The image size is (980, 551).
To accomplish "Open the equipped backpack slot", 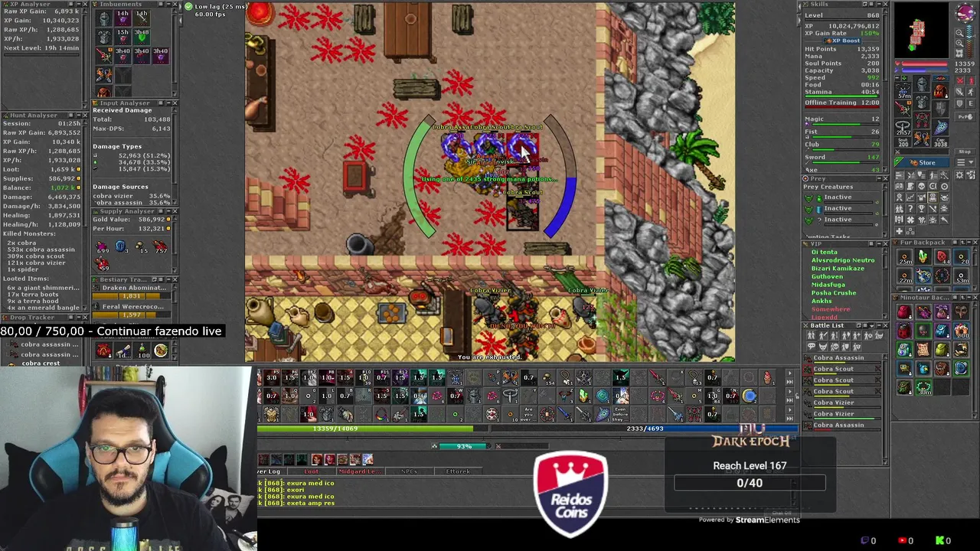I will [940, 91].
